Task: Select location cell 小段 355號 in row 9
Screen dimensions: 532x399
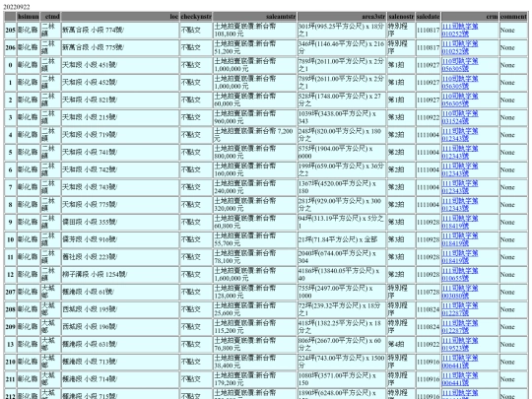Action: (x=120, y=223)
